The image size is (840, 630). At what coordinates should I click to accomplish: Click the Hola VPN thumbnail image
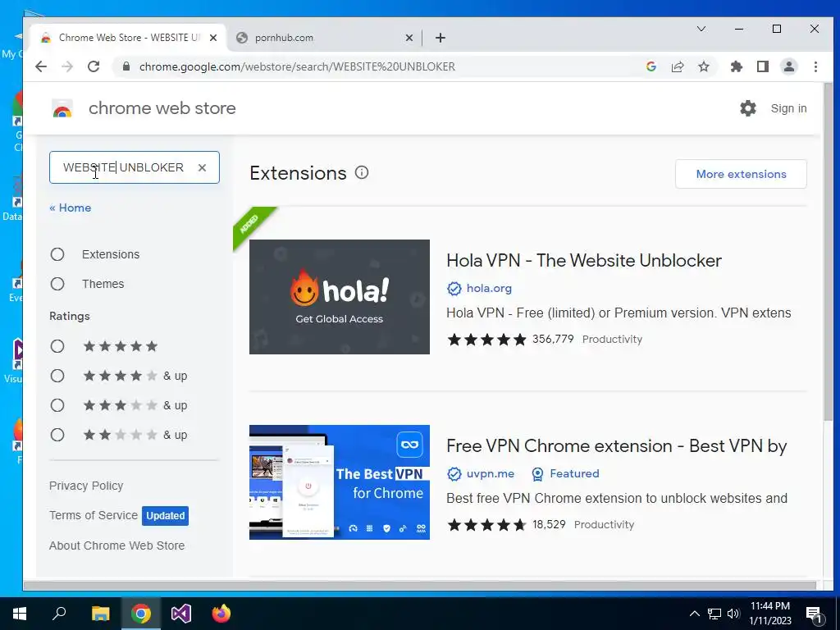[x=339, y=297]
